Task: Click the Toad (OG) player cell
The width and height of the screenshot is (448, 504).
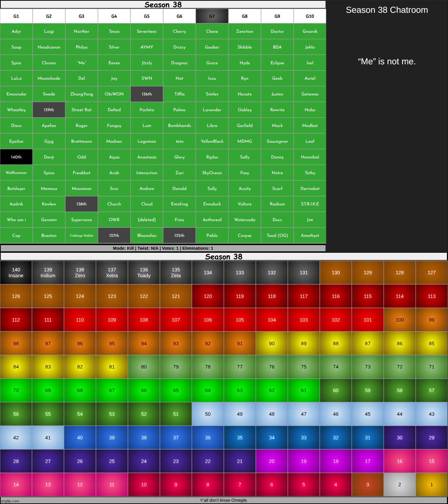Action: [277, 236]
